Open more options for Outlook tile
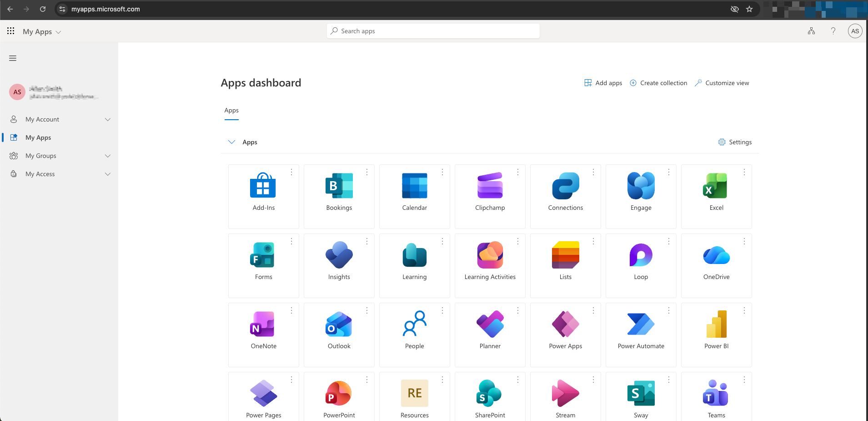This screenshot has width=868, height=421. [366, 310]
